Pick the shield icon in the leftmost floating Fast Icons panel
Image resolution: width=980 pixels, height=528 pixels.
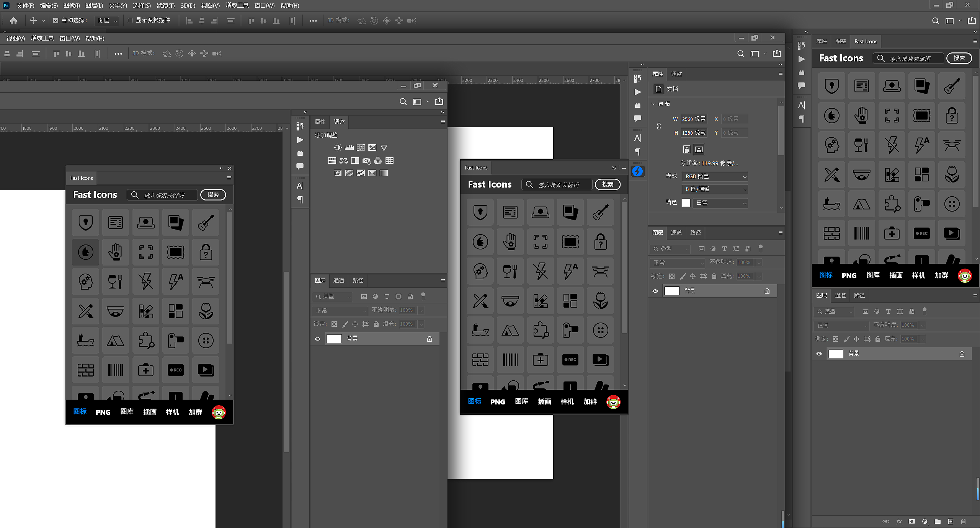point(85,222)
